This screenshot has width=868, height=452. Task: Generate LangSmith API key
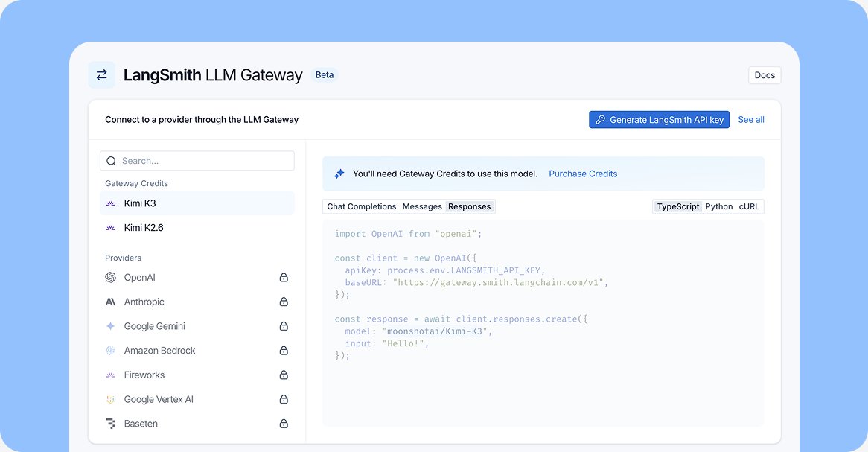pos(660,120)
